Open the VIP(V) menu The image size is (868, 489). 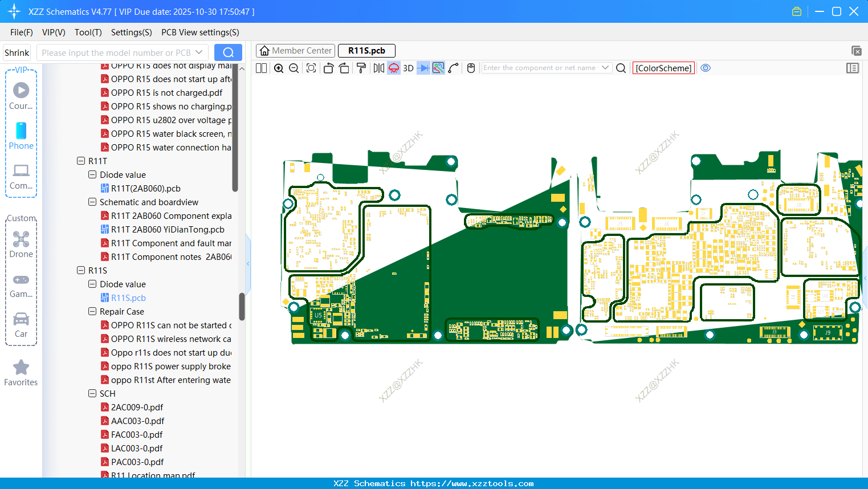54,32
